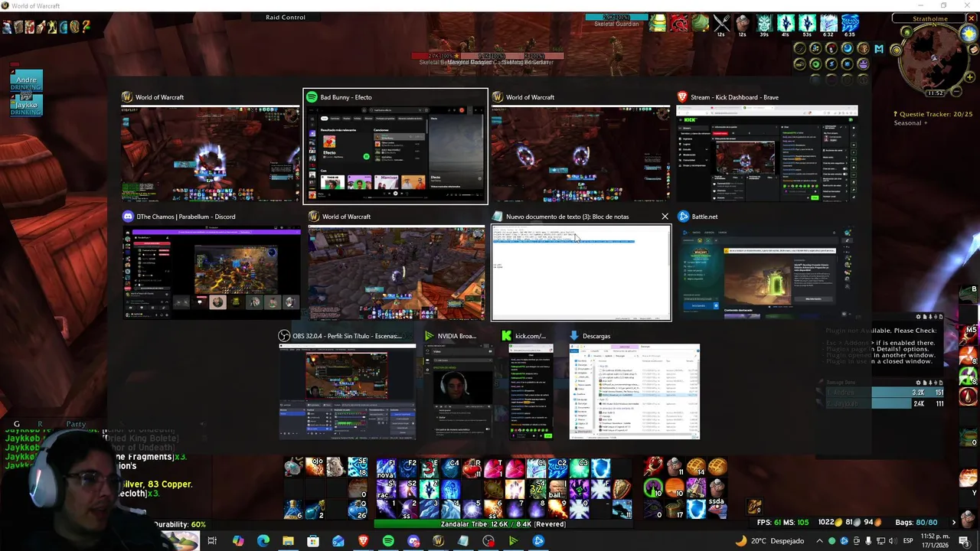Open Spotify from the taskbar
The height and width of the screenshot is (551, 980).
coord(388,541)
